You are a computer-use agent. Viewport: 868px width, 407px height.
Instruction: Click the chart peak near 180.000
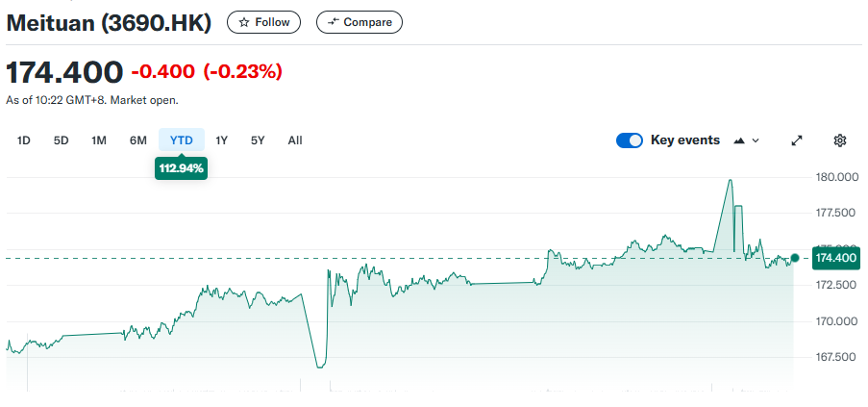[x=731, y=181]
